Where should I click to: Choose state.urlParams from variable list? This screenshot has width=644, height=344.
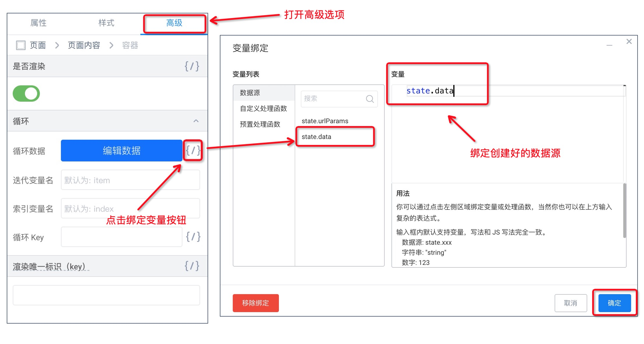click(x=325, y=121)
